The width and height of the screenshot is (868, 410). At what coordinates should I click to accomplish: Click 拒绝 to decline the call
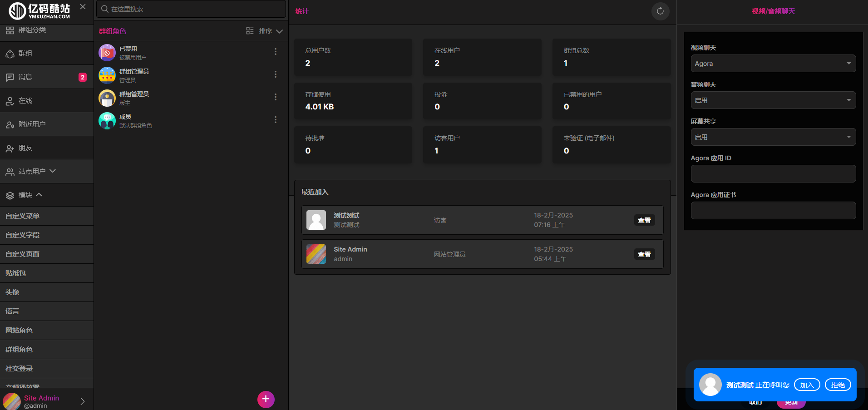838,385
